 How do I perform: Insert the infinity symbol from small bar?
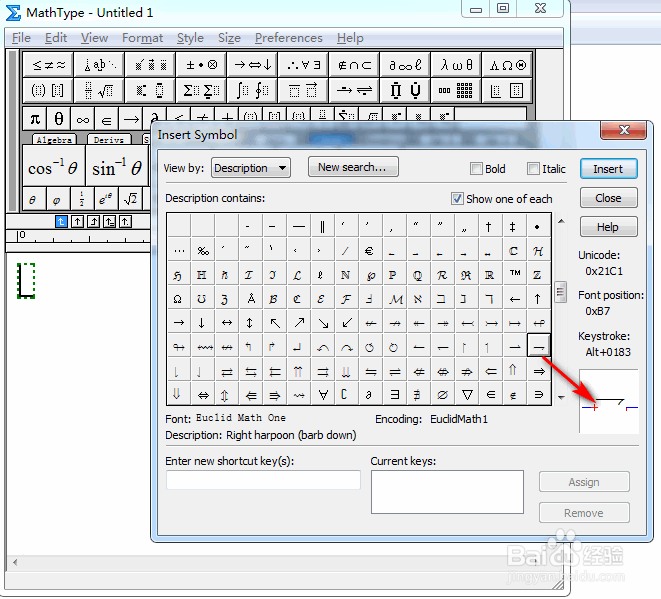pos(83,119)
